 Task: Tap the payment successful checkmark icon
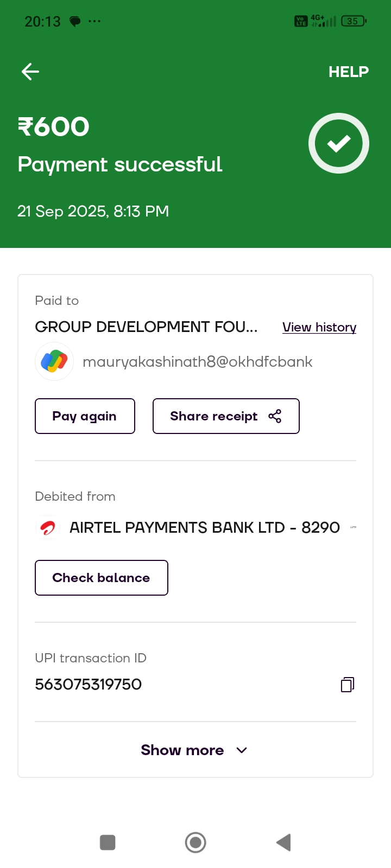339,143
